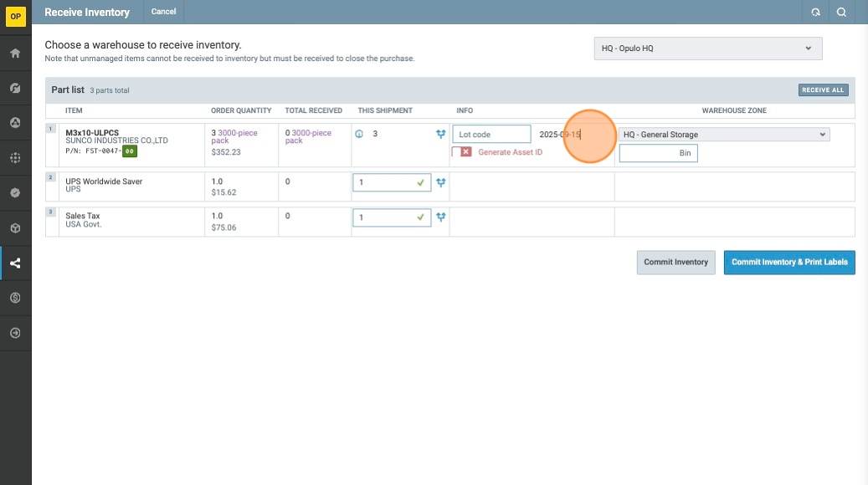Viewport: 868px width, 485px height.
Task: Click Commit Inventory & Print Labels
Action: 788,263
